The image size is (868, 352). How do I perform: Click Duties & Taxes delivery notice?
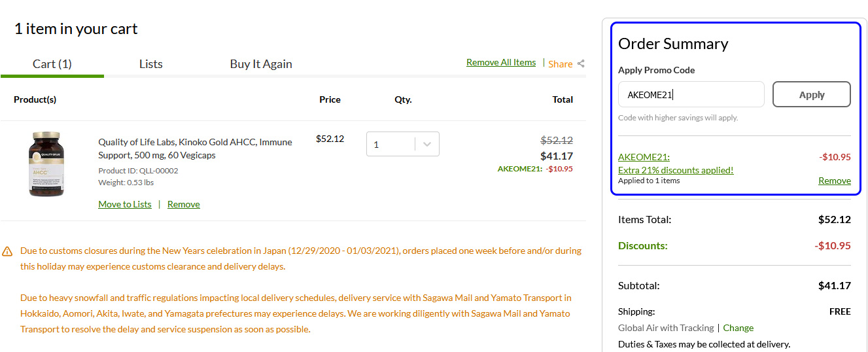point(704,344)
